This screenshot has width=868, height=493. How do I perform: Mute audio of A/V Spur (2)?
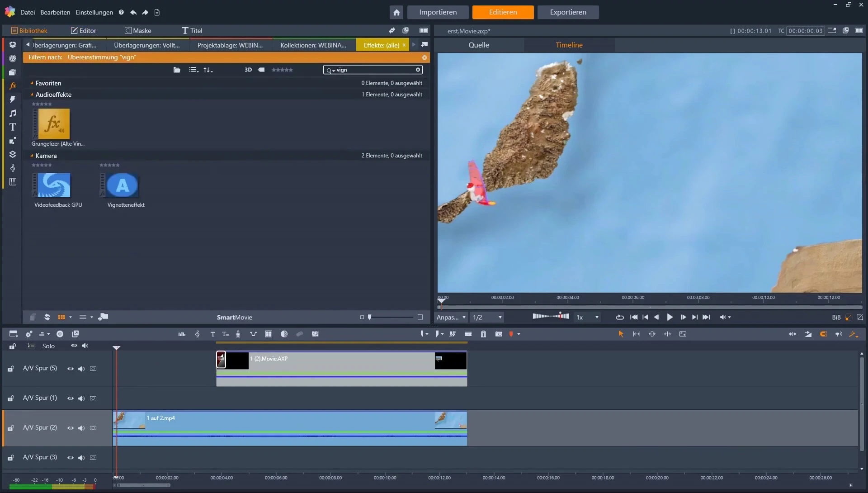coord(81,428)
